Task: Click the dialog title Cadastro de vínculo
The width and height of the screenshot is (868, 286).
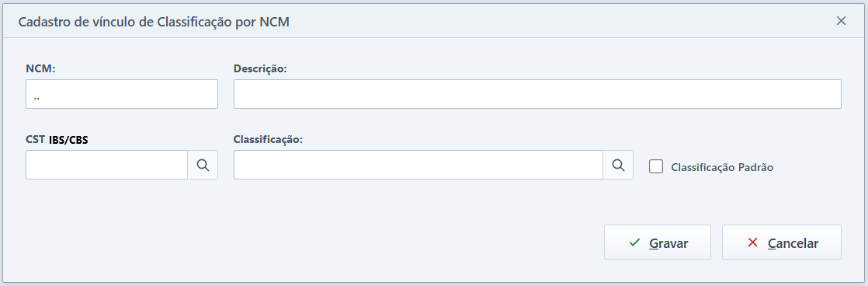Action: pyautogui.click(x=154, y=23)
